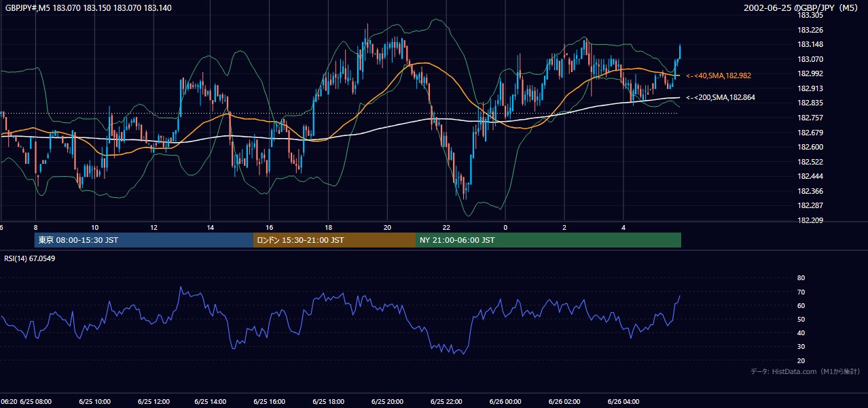This screenshot has width=868, height=408.
Task: Click hour label 22 below price chart
Action: coord(446,227)
